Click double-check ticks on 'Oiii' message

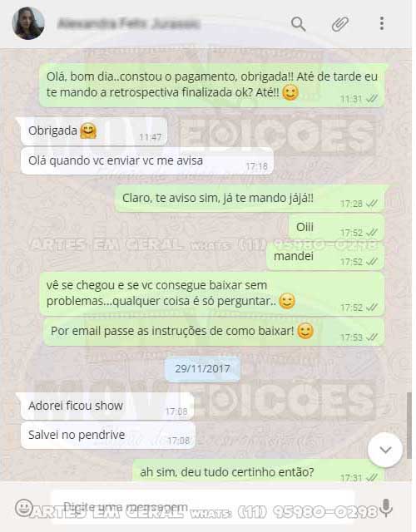(x=372, y=233)
